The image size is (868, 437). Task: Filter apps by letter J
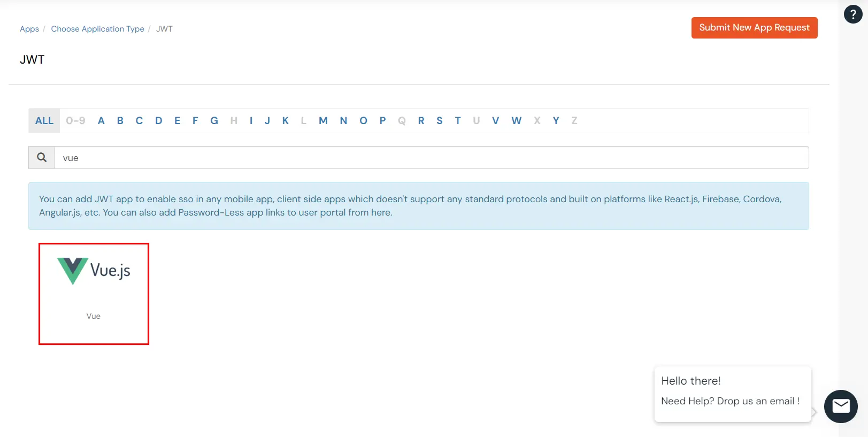[267, 121]
